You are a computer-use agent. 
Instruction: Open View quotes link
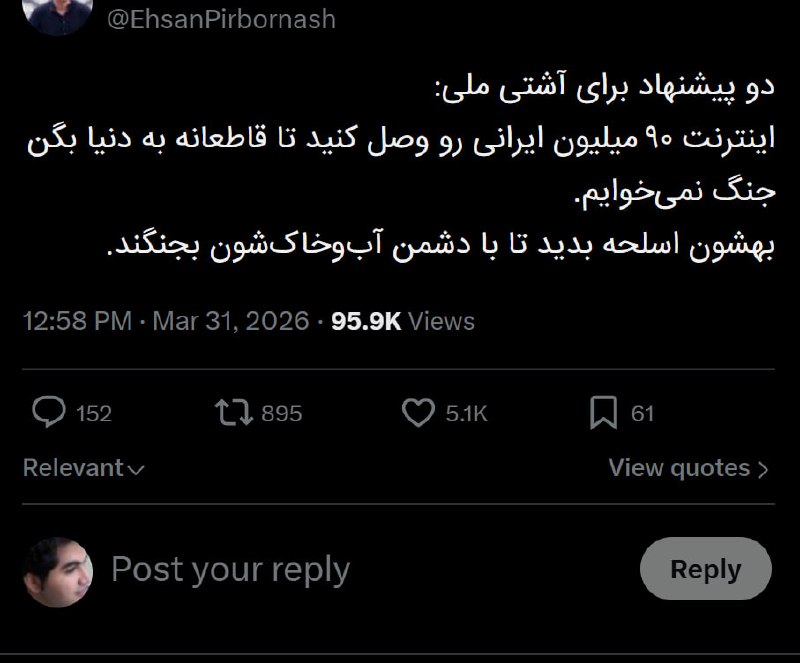click(x=679, y=468)
